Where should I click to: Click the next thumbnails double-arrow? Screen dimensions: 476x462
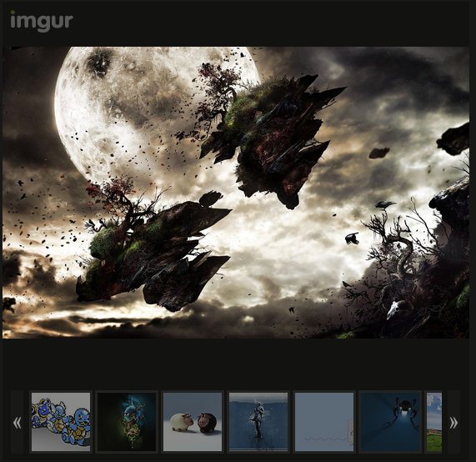[453, 423]
